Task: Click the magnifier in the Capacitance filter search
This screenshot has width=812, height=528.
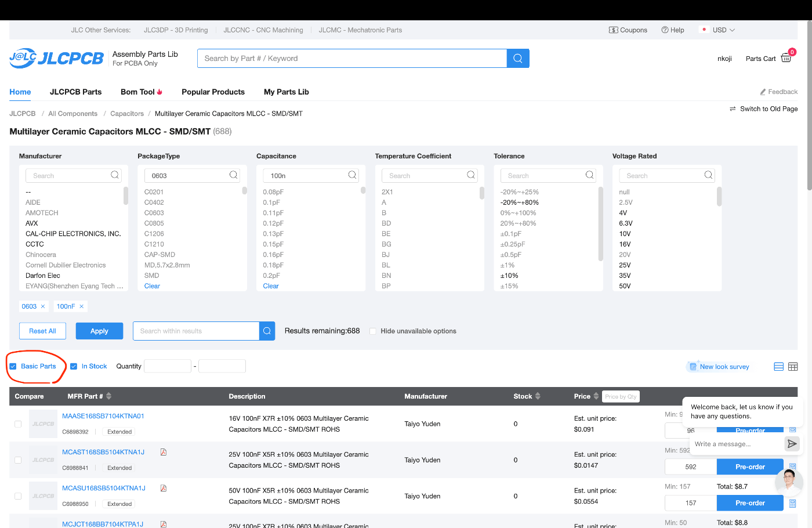Action: click(352, 175)
